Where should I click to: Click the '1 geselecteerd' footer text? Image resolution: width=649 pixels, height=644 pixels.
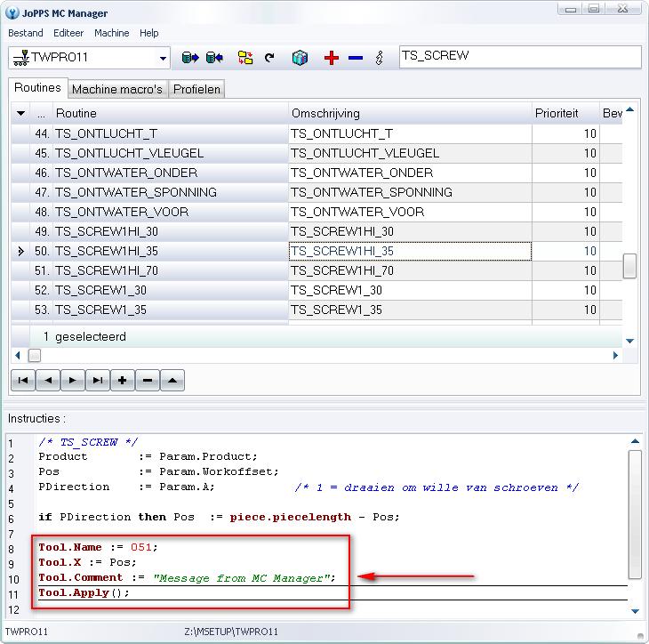point(84,337)
